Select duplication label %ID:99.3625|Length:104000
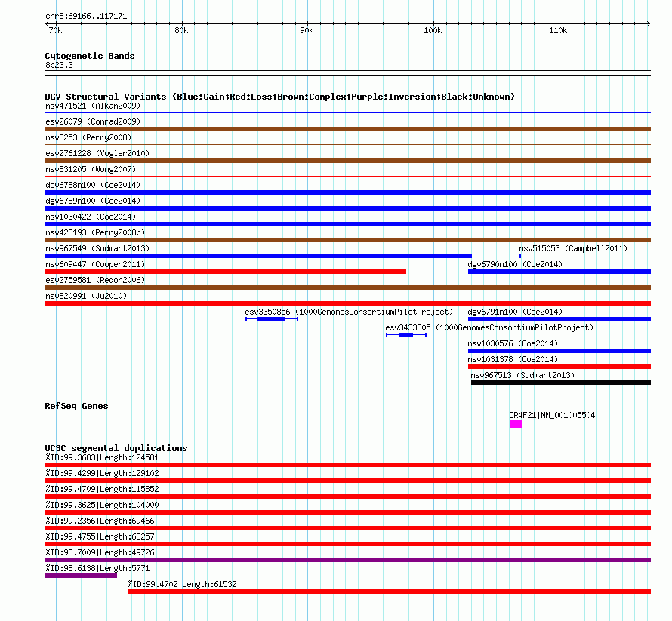 pyautogui.click(x=102, y=505)
